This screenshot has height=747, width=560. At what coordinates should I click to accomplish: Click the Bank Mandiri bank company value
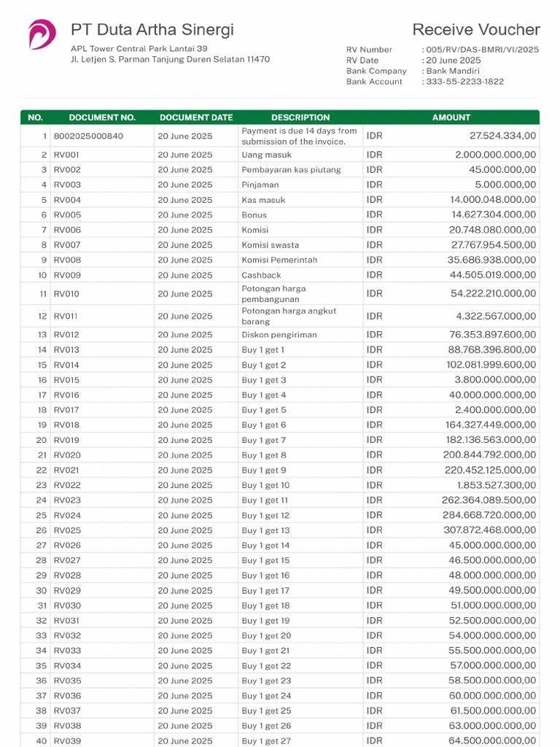(453, 71)
